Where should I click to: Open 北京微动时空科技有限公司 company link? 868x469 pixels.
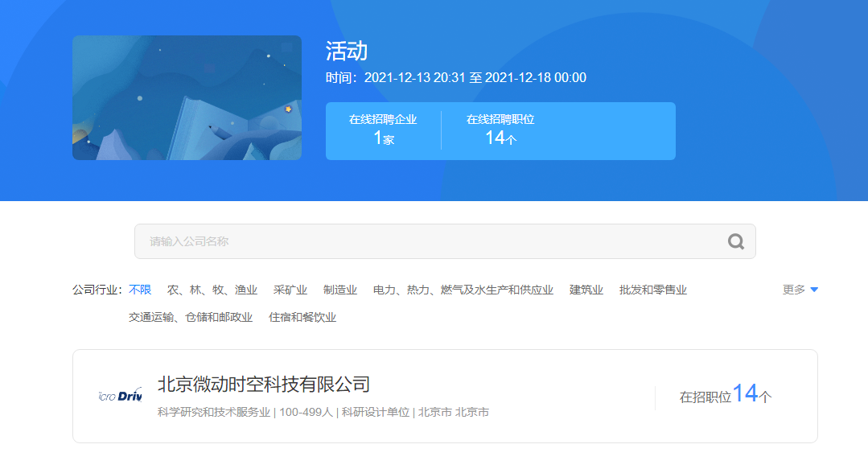(x=264, y=385)
